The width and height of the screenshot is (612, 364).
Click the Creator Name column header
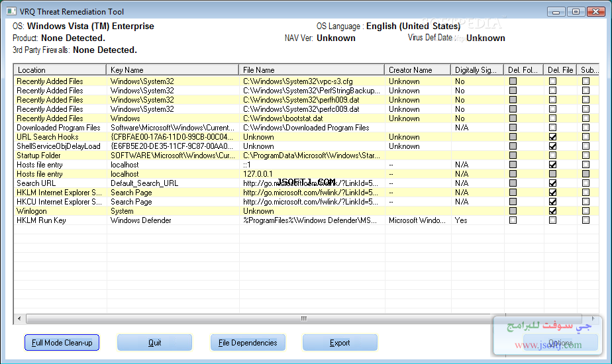pyautogui.click(x=418, y=70)
